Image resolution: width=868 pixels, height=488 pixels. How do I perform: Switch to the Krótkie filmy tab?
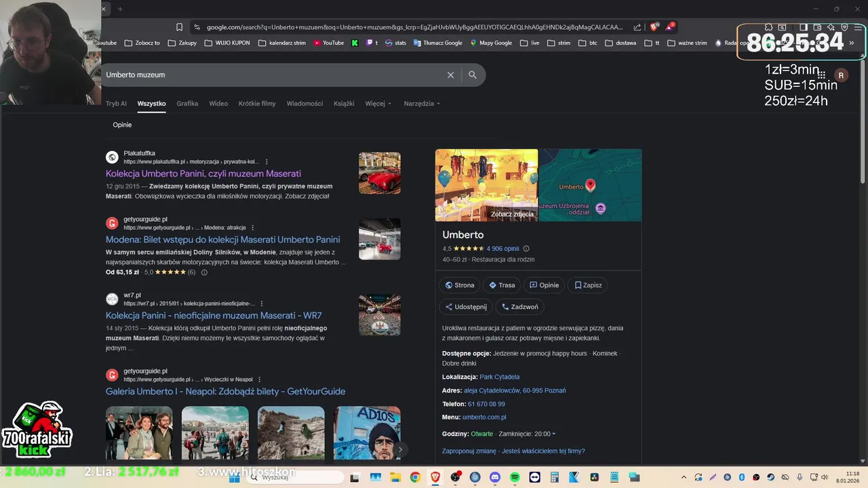[257, 104]
